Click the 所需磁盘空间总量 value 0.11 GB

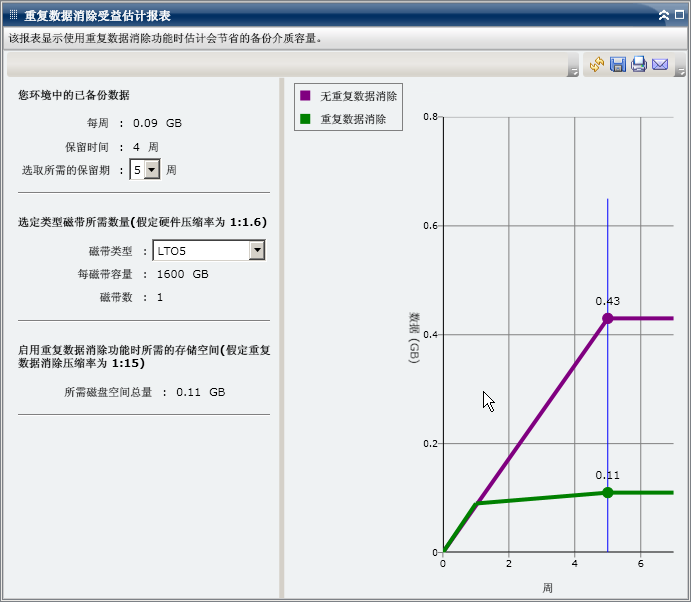click(201, 392)
